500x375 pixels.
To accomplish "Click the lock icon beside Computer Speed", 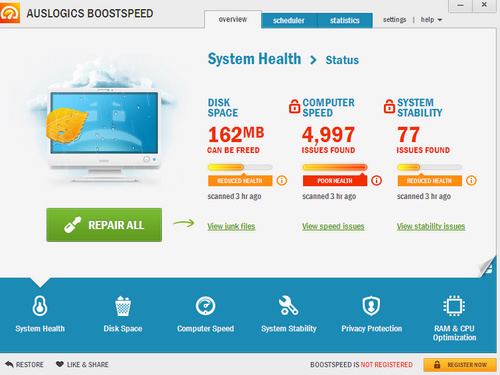I will click(294, 106).
